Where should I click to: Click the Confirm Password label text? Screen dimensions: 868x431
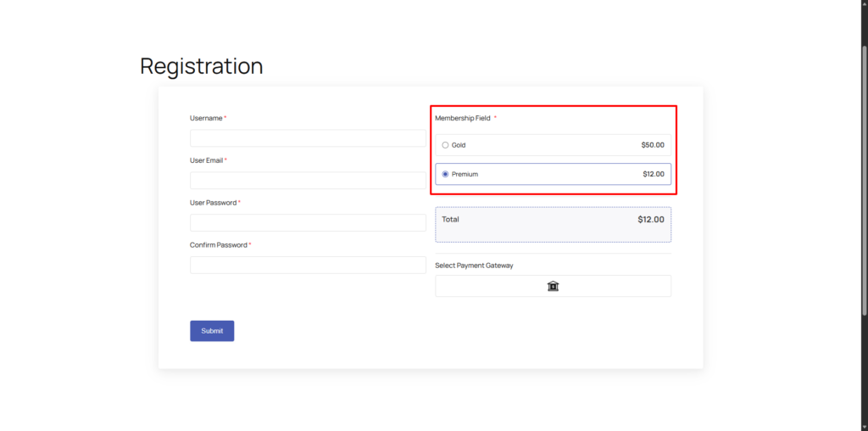pyautogui.click(x=218, y=245)
